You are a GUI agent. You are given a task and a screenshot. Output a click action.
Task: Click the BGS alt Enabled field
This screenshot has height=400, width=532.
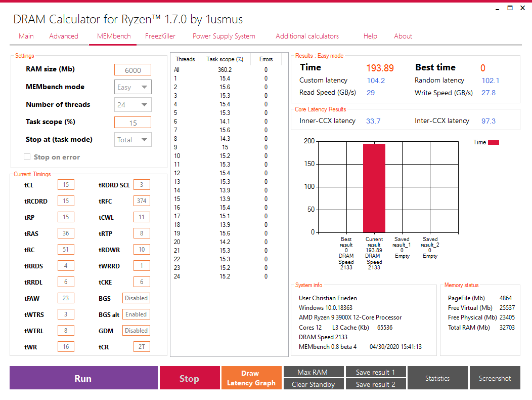(136, 314)
